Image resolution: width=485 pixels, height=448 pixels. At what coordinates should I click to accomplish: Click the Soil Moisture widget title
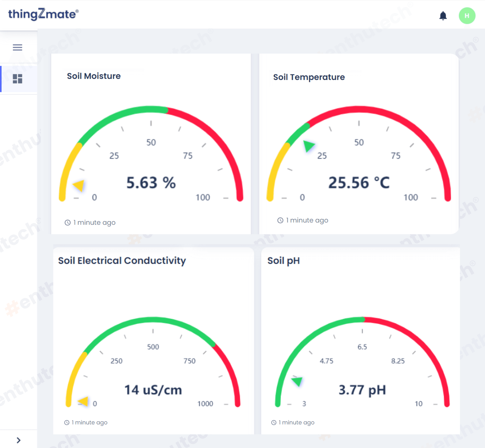click(x=94, y=76)
